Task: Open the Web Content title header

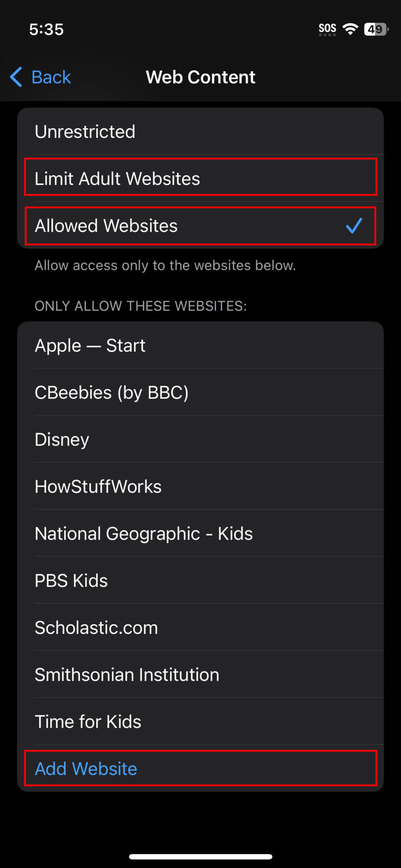Action: pos(200,77)
